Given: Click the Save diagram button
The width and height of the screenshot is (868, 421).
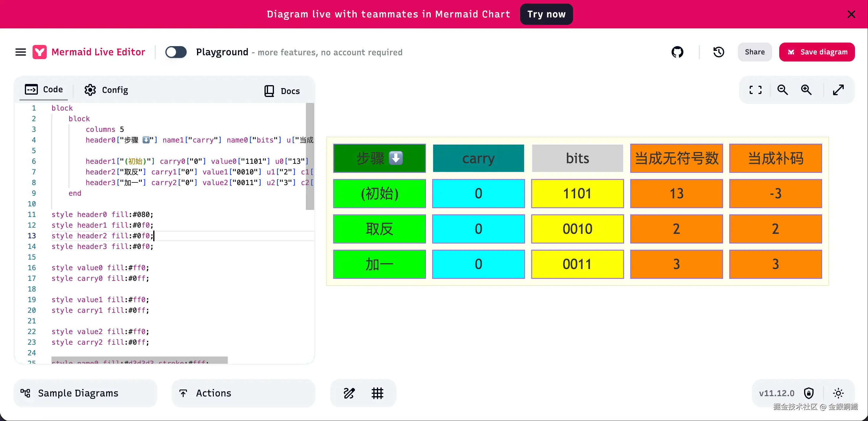Looking at the screenshot, I should click(x=817, y=52).
